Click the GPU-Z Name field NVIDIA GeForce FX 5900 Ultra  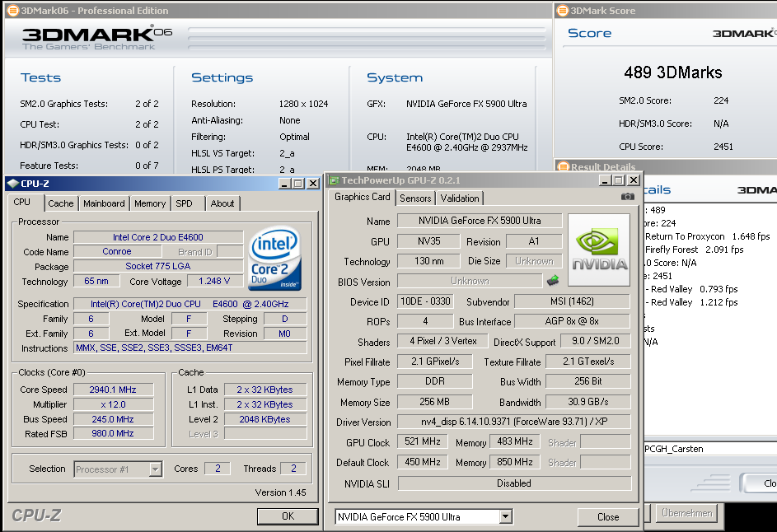click(x=480, y=221)
